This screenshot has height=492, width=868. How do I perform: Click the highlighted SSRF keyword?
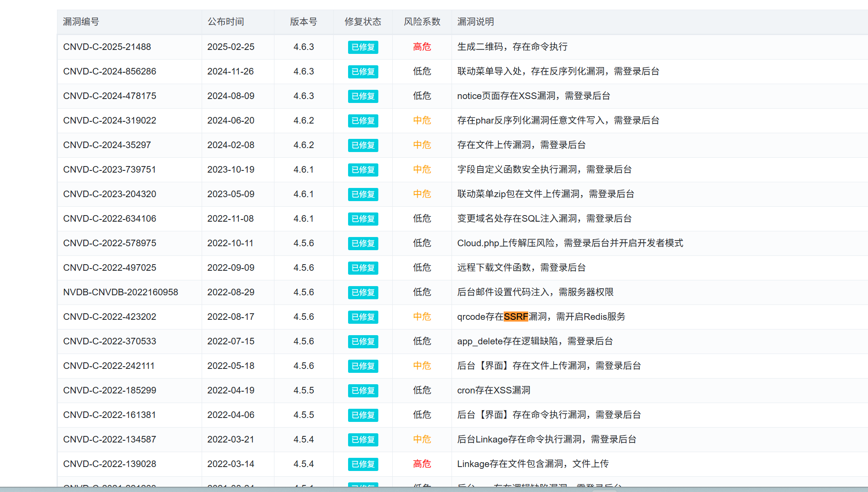tap(516, 317)
